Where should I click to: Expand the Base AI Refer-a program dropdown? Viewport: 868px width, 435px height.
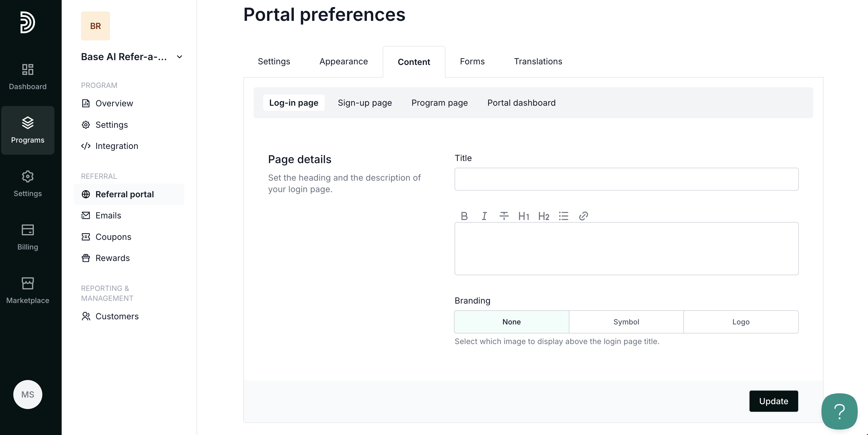point(179,57)
